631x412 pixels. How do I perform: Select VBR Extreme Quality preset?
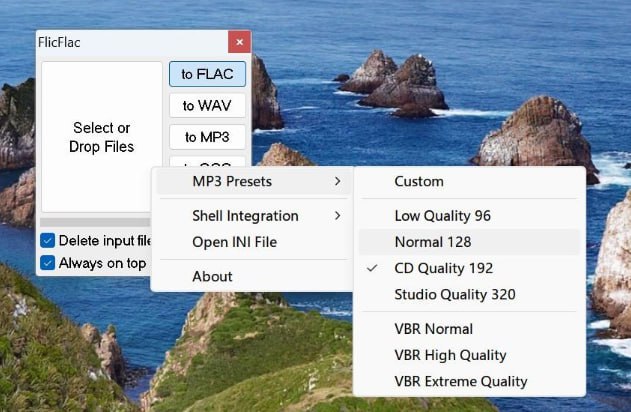(x=461, y=381)
